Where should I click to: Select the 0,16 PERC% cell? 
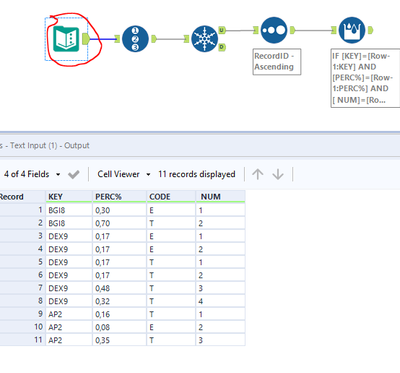(x=119, y=314)
